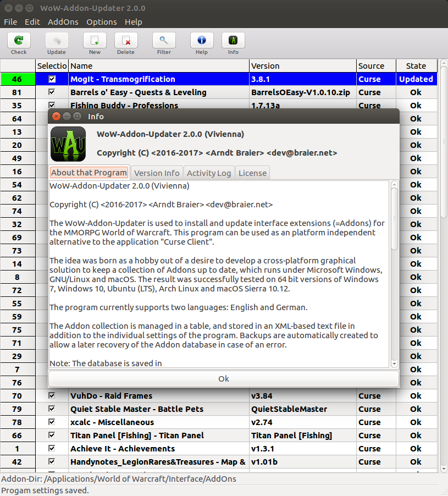Minimize the Info dialog
The height and width of the screenshot is (496, 448).
67,117
